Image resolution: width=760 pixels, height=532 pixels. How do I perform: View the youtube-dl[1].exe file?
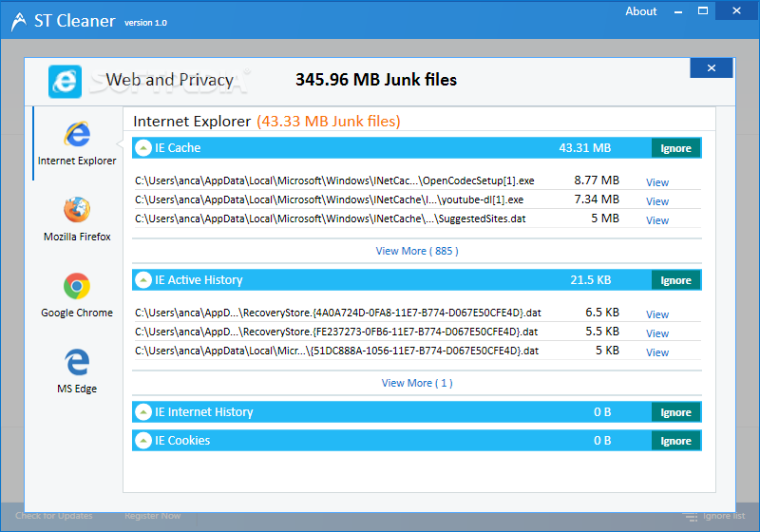tap(657, 201)
